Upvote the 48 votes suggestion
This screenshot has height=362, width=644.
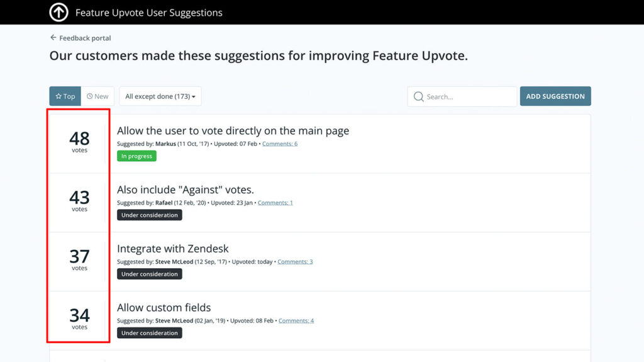click(79, 142)
